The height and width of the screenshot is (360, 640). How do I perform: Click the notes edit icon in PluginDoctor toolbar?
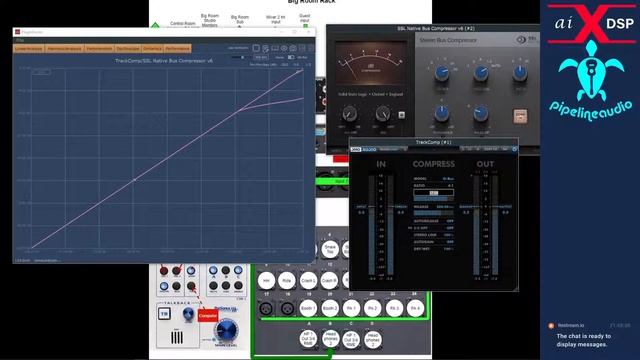(x=265, y=49)
